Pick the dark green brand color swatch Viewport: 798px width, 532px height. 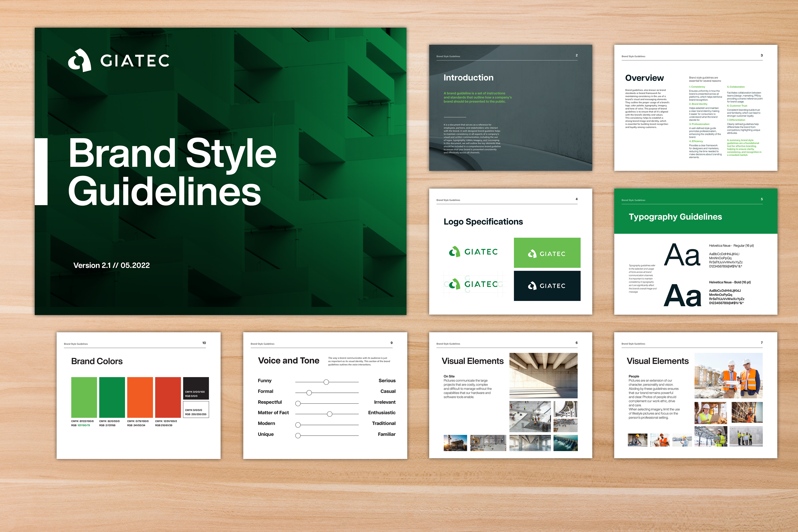point(112,397)
